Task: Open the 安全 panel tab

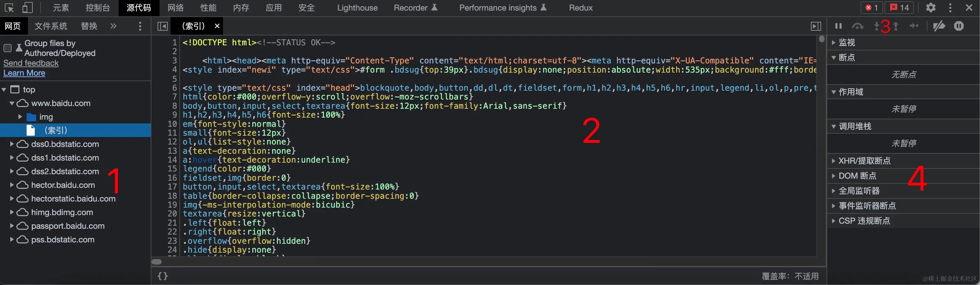Action: point(307,7)
